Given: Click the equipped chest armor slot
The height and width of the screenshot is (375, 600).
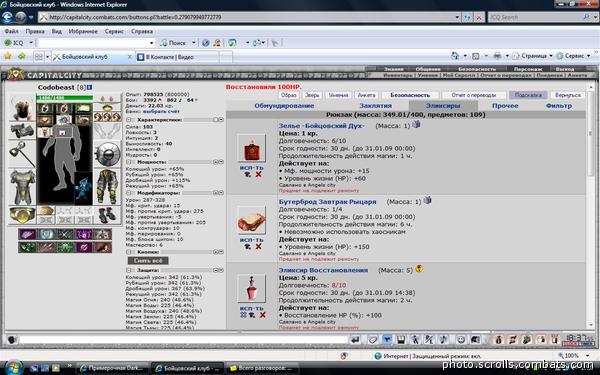Looking at the screenshot, I should tap(22, 187).
